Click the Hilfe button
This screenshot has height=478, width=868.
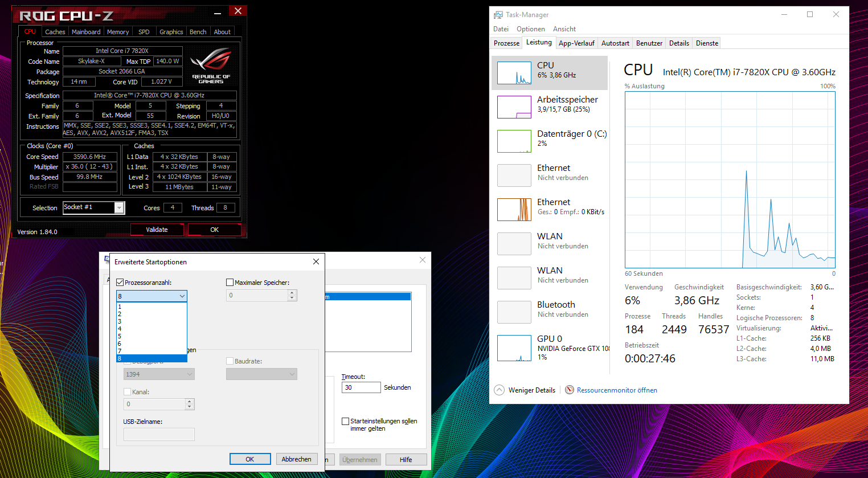tap(406, 460)
